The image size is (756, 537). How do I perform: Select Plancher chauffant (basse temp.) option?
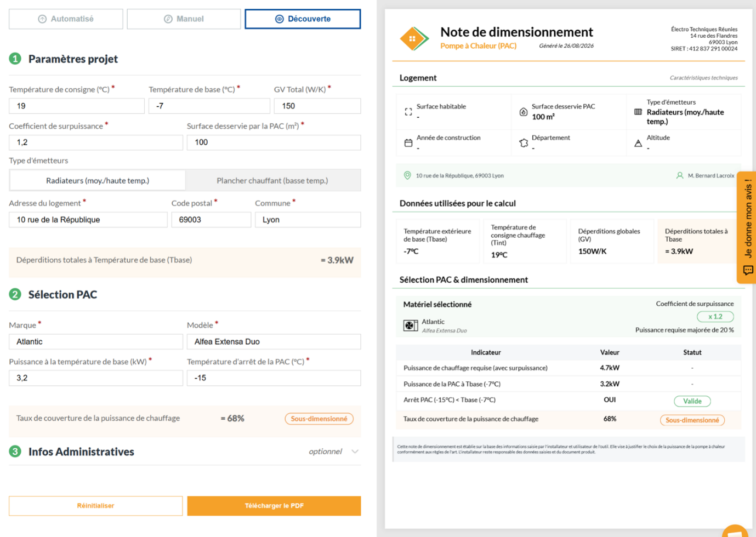pos(272,180)
